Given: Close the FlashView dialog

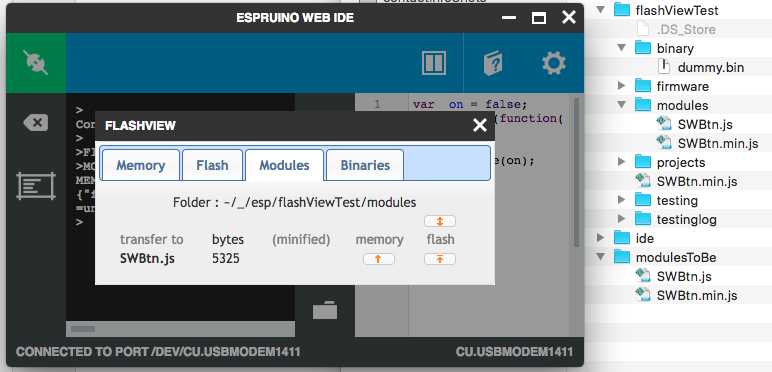Looking at the screenshot, I should tap(480, 125).
